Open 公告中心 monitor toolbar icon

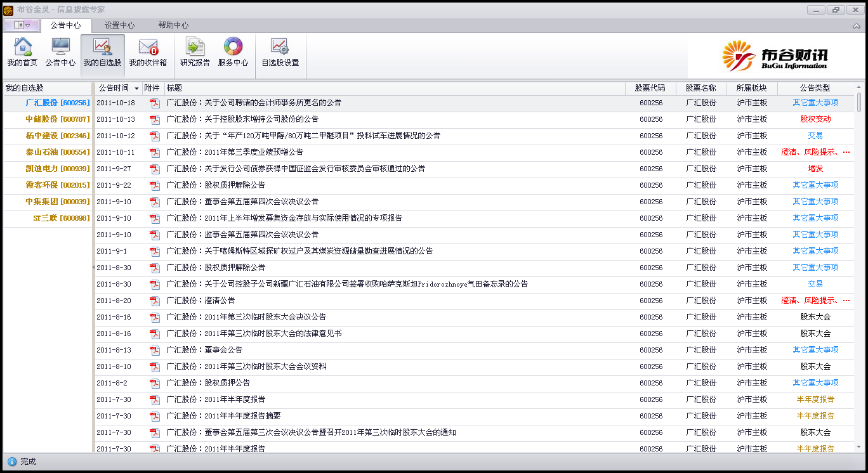click(x=60, y=53)
